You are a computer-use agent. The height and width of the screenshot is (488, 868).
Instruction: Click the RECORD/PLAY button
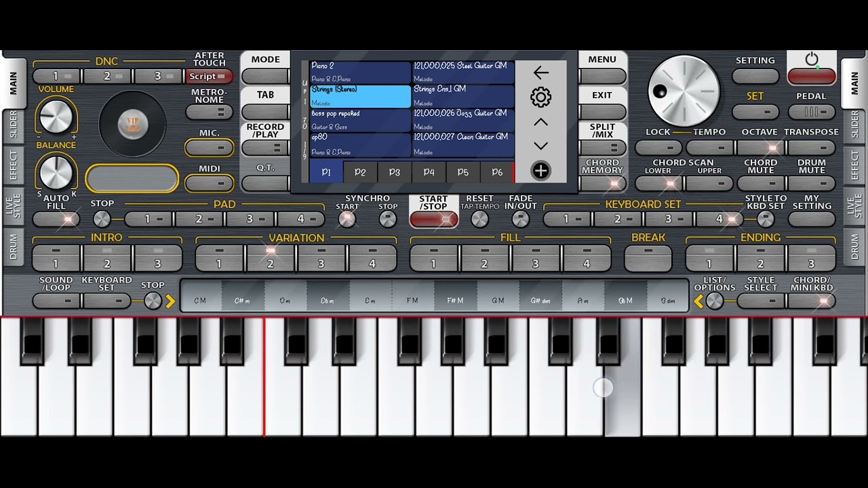(x=265, y=148)
